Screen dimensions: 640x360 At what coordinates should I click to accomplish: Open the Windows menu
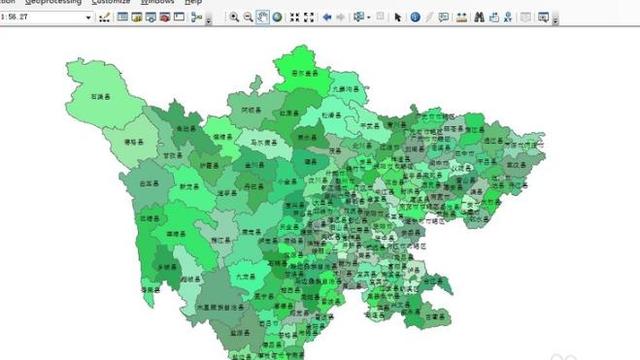157,2
